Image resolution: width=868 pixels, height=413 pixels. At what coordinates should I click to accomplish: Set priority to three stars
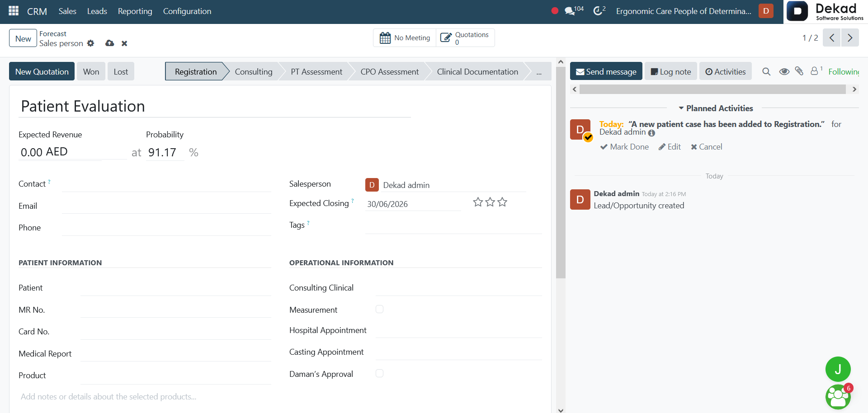click(x=502, y=202)
